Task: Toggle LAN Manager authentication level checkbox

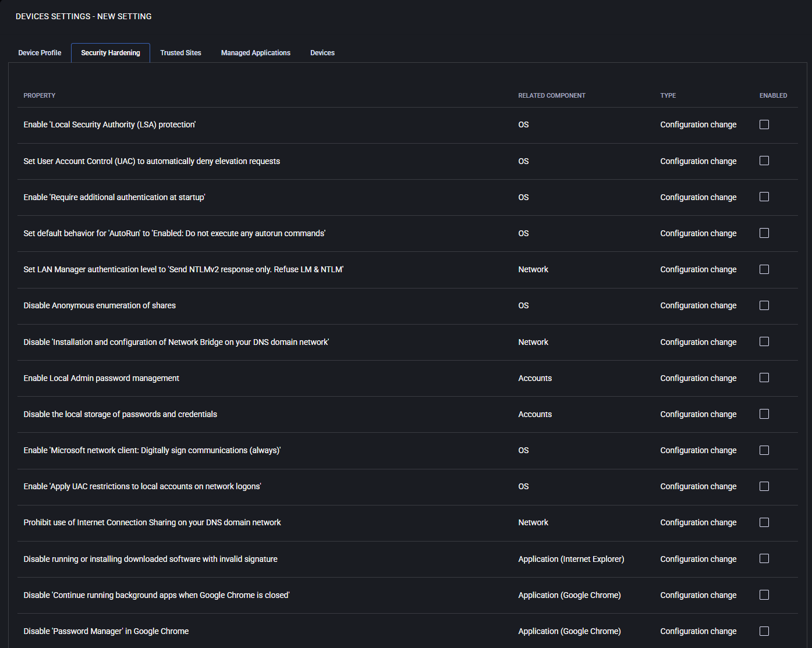Action: point(764,269)
